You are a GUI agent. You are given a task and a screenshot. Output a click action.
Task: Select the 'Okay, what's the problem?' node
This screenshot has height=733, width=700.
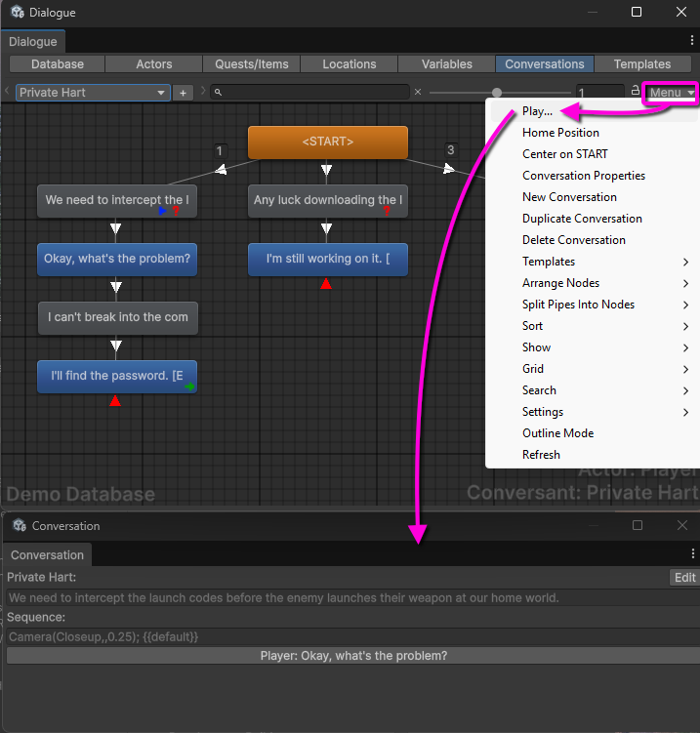(117, 260)
